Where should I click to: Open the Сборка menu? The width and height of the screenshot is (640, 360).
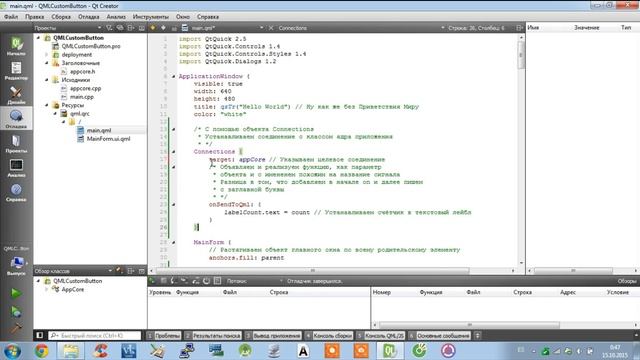pos(61,17)
